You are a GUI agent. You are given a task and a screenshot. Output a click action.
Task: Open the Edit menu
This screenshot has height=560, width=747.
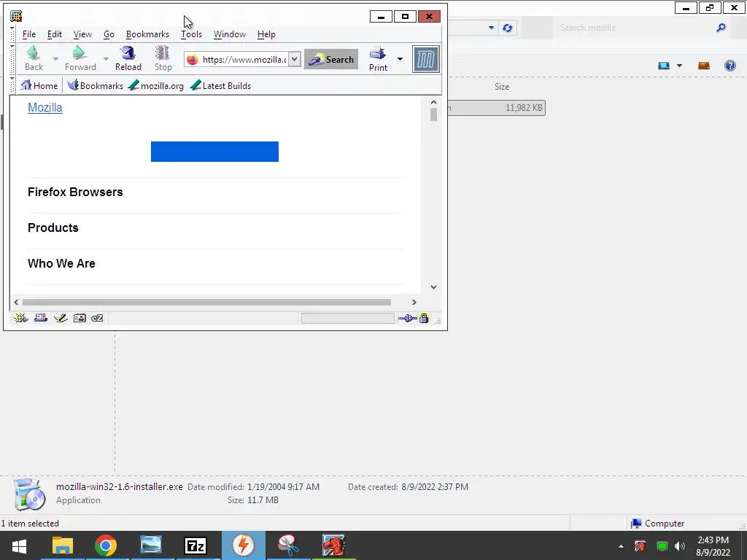(54, 34)
